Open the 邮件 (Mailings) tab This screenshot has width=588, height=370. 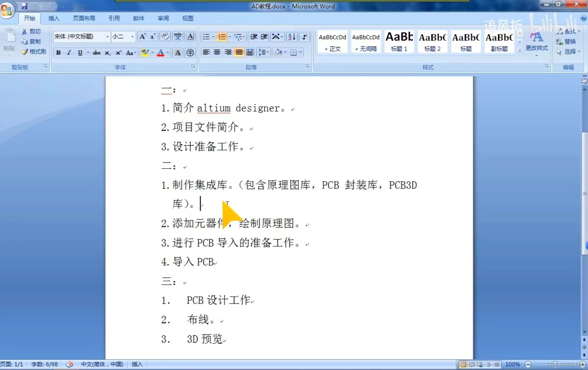[139, 18]
